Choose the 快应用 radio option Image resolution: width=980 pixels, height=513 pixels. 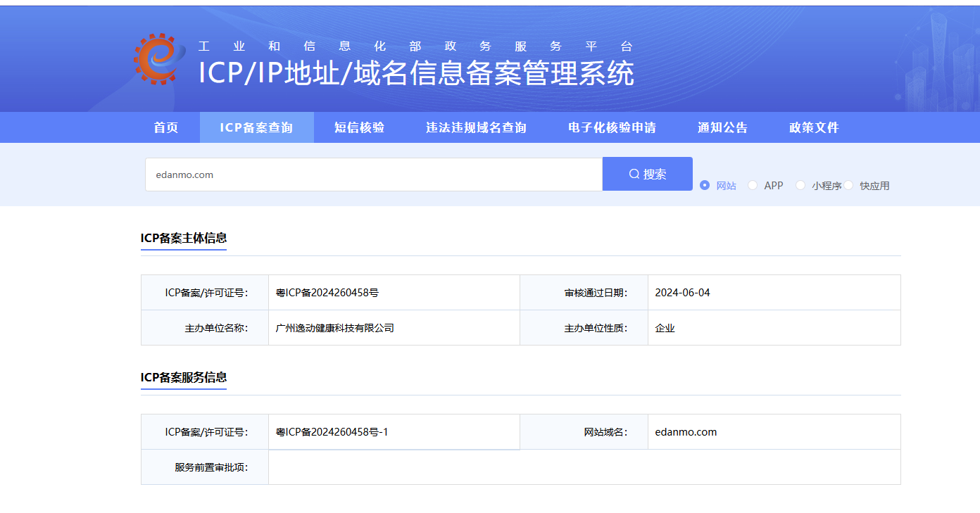point(848,185)
